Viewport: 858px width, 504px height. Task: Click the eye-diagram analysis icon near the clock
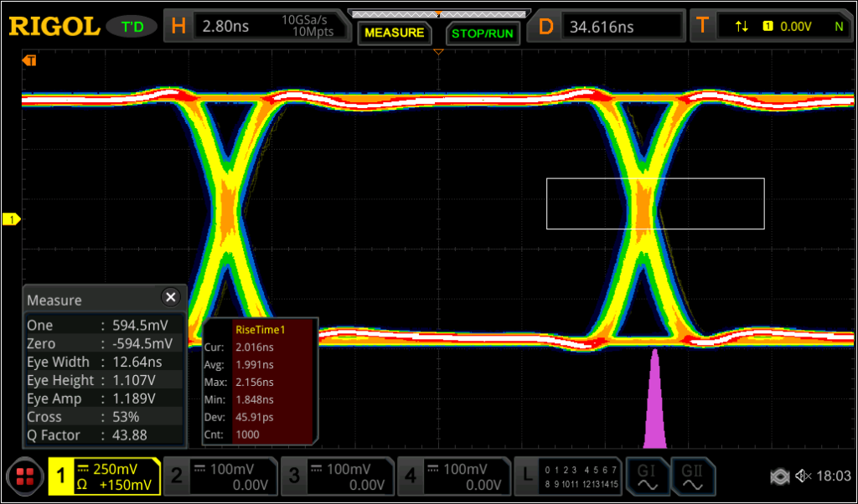coord(780,476)
